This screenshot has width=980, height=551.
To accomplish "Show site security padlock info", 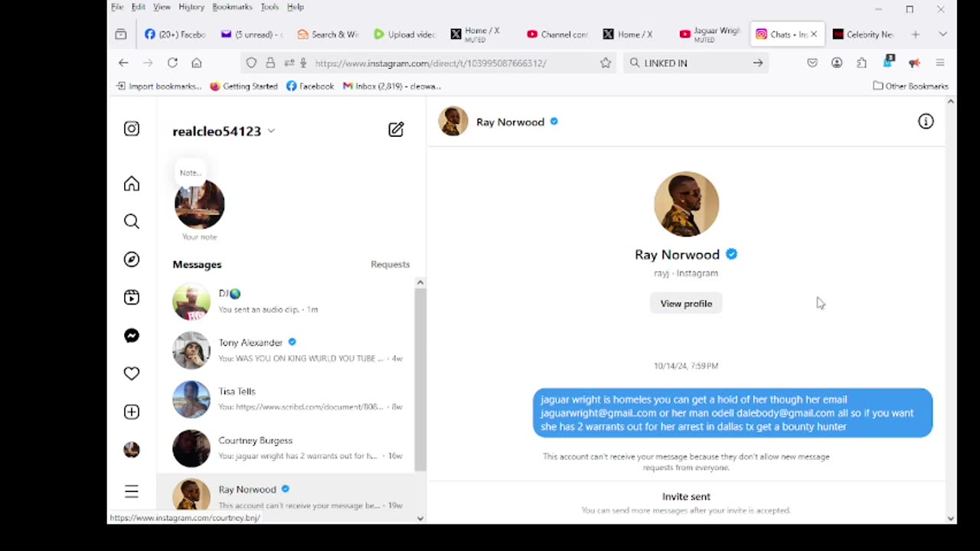I will 270,63.
